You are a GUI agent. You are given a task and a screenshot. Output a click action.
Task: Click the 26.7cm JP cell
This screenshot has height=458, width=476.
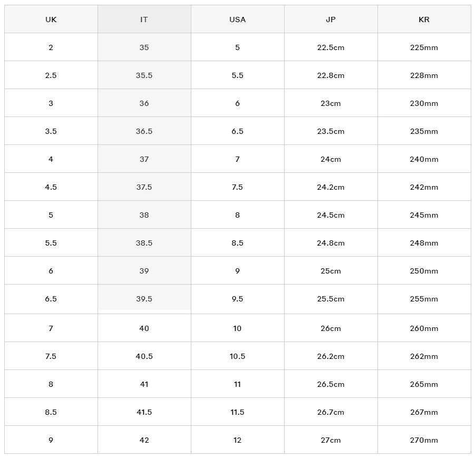[331, 412]
